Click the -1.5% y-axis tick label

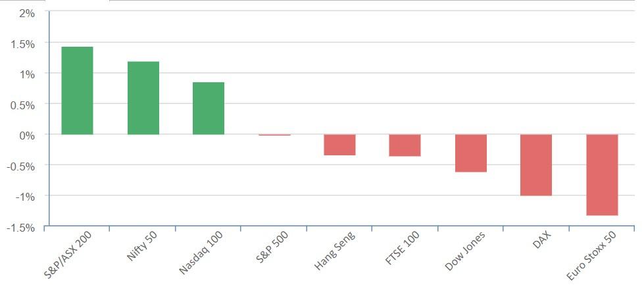(x=21, y=227)
